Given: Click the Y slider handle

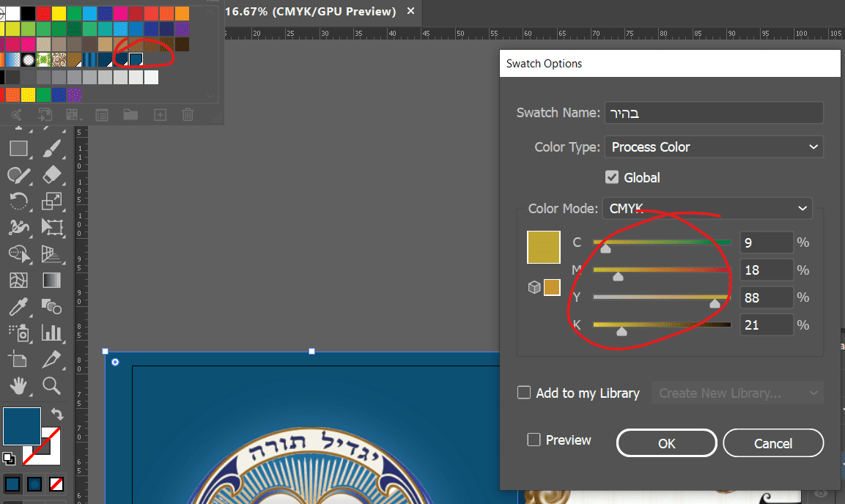Looking at the screenshot, I should click(715, 304).
